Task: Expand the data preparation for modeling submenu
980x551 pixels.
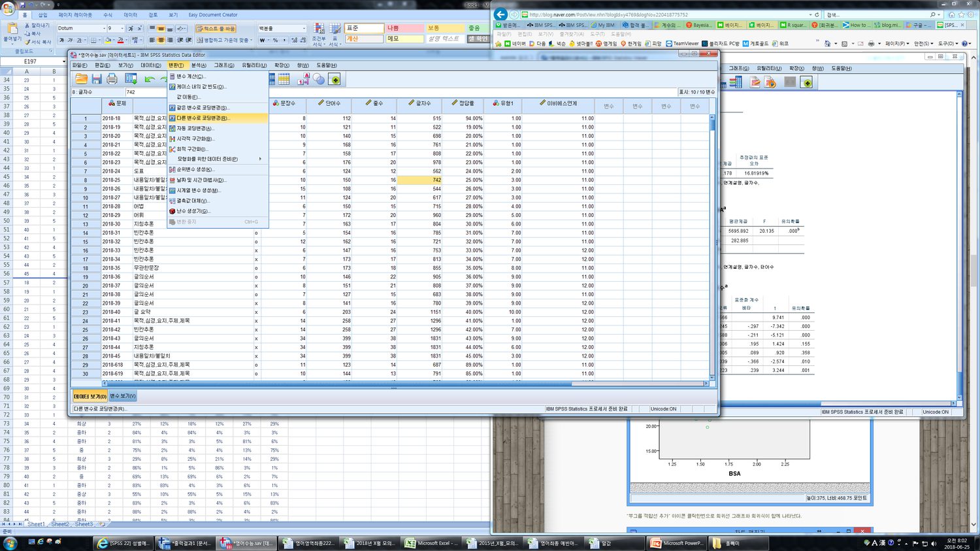Action: coord(218,159)
